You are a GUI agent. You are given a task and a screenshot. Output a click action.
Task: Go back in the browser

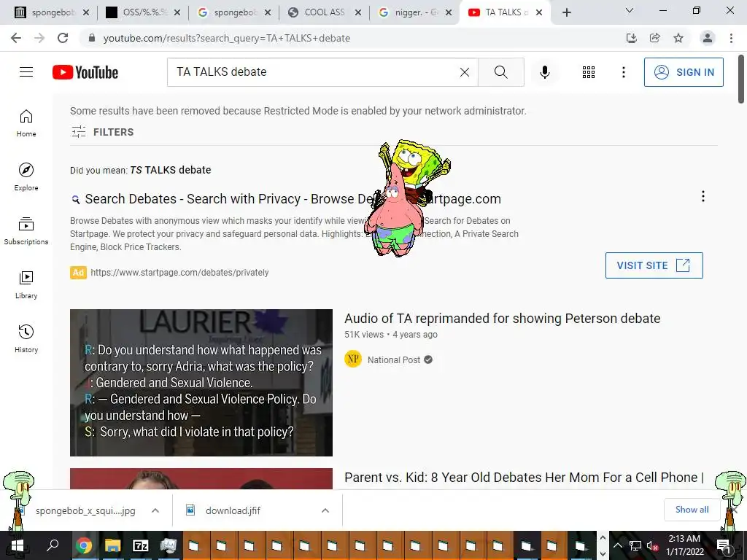[x=16, y=38]
